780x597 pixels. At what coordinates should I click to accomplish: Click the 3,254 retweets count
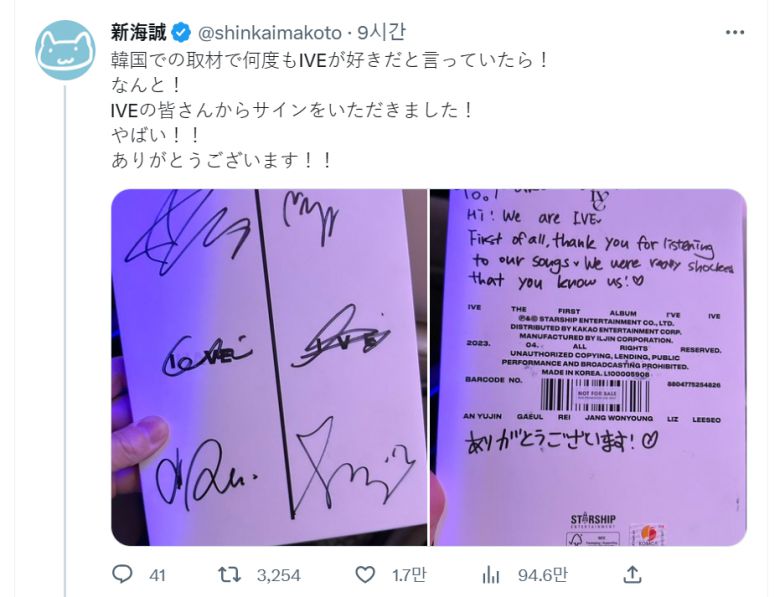(279, 576)
